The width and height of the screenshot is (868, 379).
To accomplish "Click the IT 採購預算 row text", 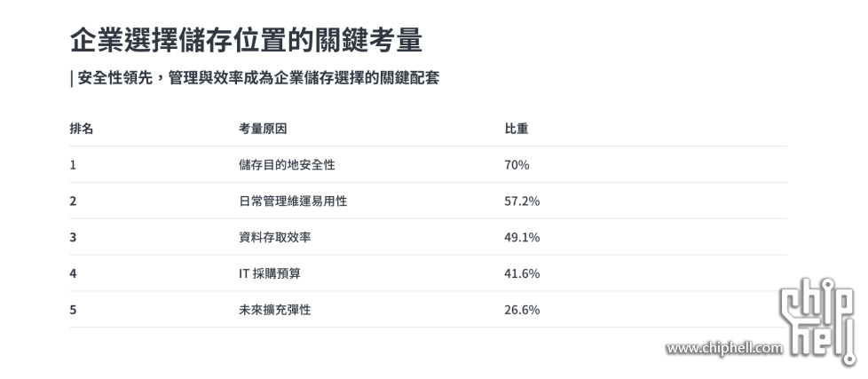I will 270,273.
